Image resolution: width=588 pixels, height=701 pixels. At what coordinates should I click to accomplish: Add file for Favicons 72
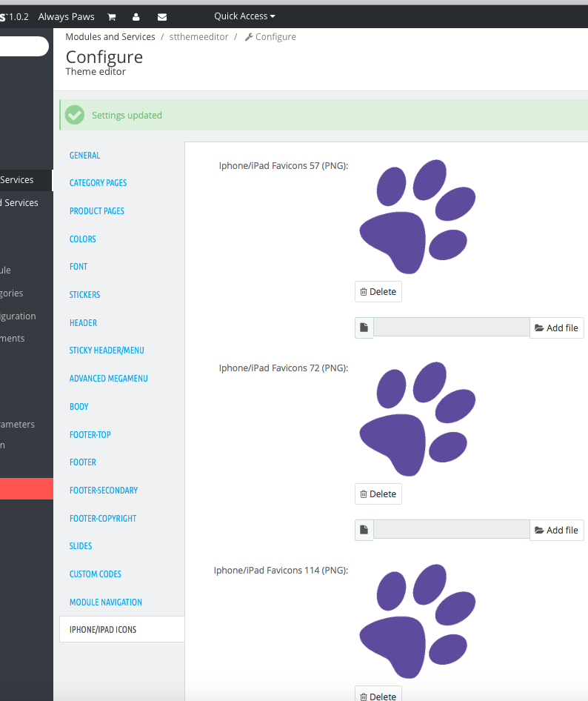[556, 530]
